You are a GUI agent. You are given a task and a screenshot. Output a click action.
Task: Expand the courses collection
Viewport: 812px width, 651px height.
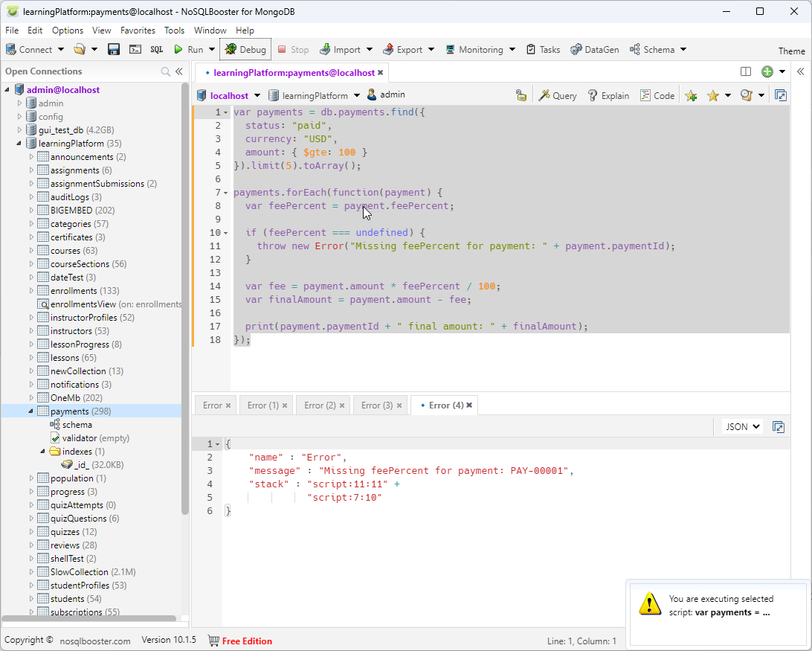[31, 250]
